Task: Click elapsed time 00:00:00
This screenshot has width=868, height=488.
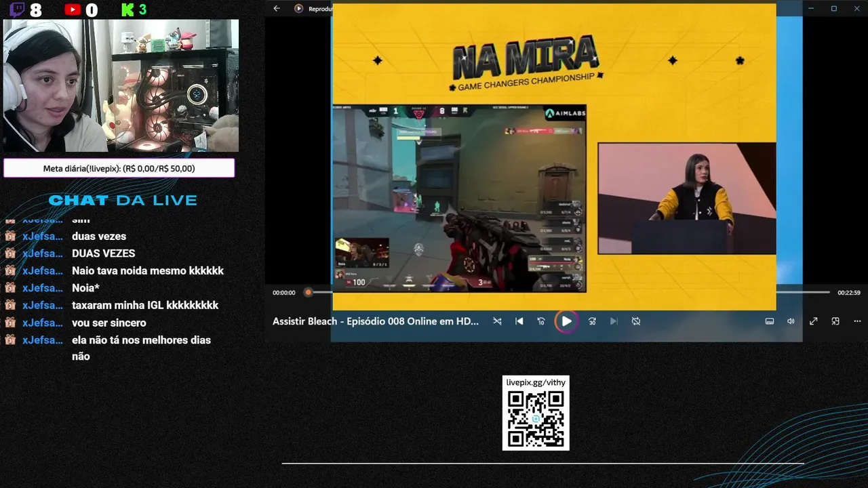Action: (x=284, y=293)
